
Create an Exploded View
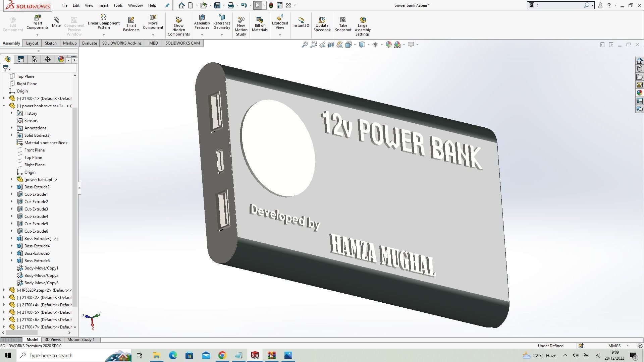coord(280,23)
